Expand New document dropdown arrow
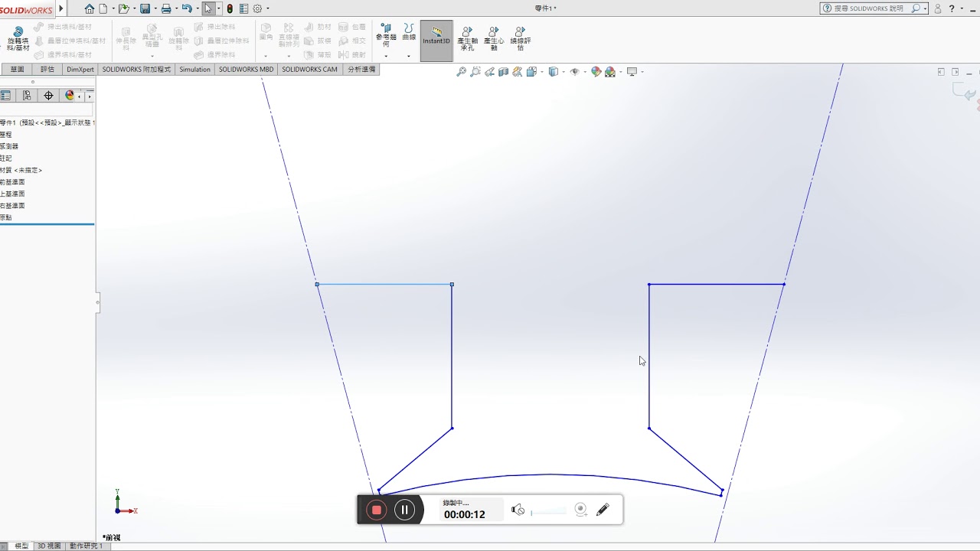 [113, 9]
